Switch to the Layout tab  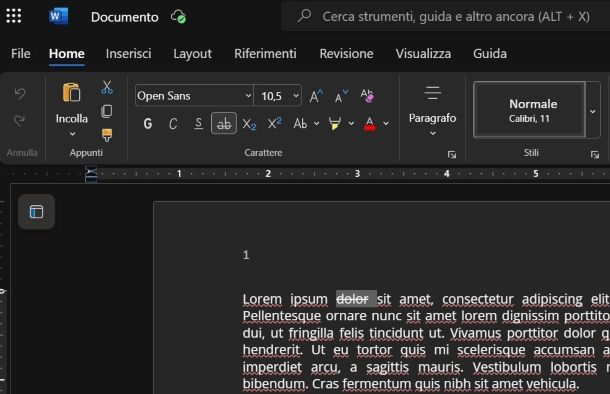click(193, 54)
